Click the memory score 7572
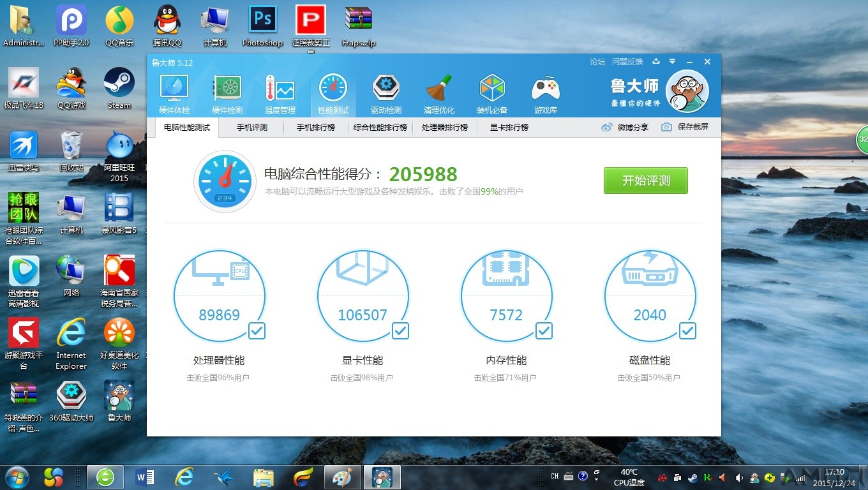Screen dimensions: 868x490 click(506, 315)
